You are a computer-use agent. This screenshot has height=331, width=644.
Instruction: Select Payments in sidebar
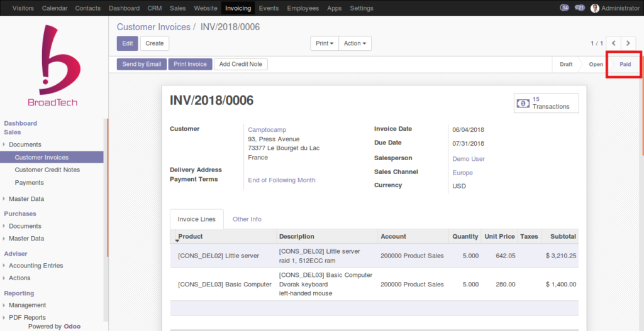pyautogui.click(x=29, y=183)
